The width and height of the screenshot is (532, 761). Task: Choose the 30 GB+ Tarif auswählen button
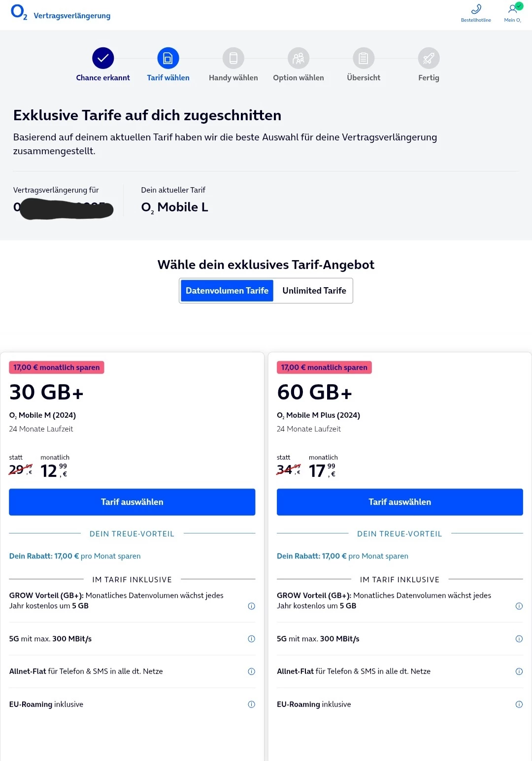click(132, 502)
